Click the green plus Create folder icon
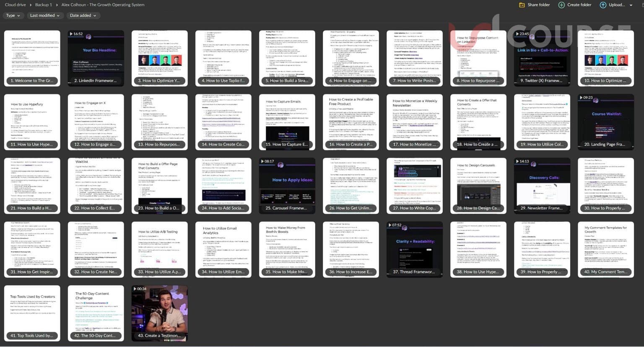 pyautogui.click(x=561, y=5)
